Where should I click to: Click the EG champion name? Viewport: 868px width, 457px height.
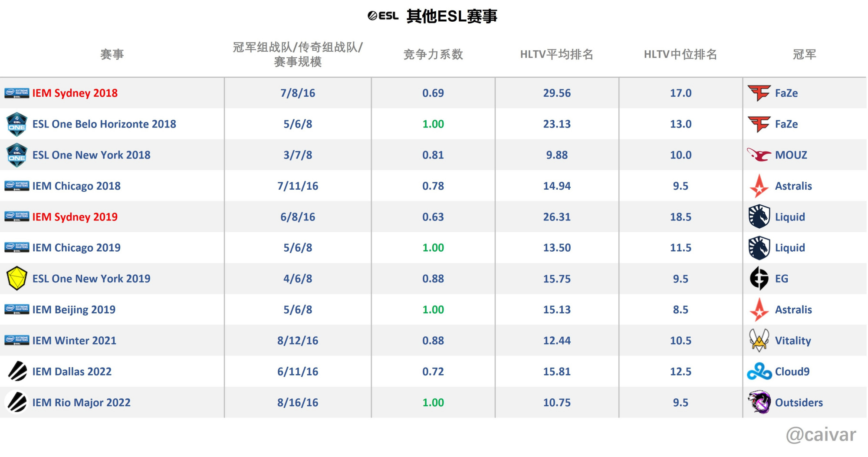tap(782, 278)
